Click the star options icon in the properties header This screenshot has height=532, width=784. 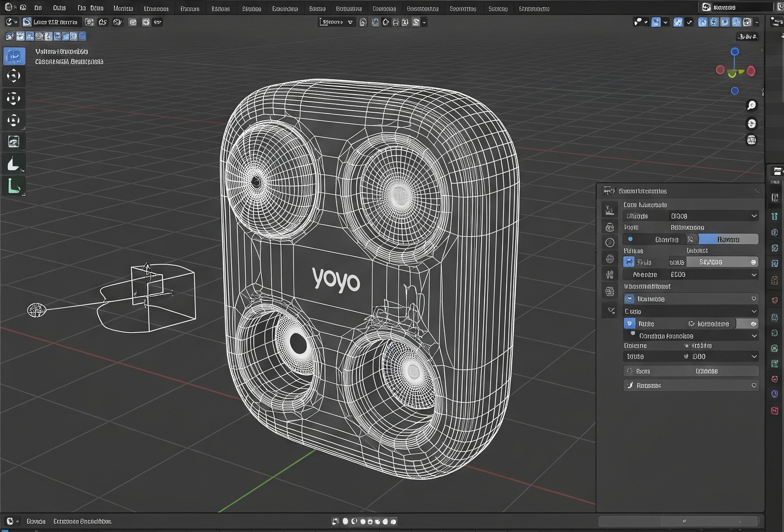click(757, 191)
